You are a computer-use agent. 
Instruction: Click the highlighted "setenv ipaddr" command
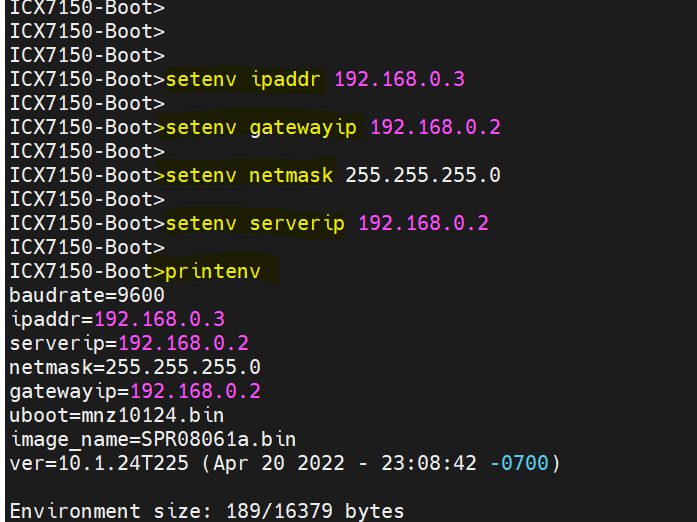pyautogui.click(x=245, y=79)
